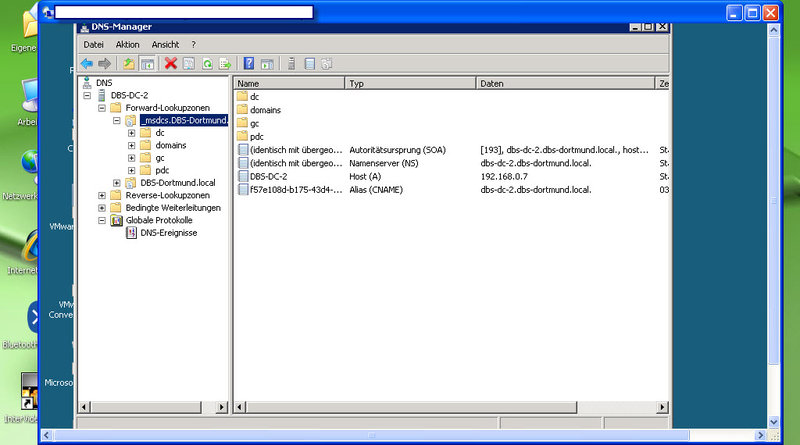Select the Namenserver (NS) record row
The width and height of the screenshot is (800, 445).
coord(453,163)
